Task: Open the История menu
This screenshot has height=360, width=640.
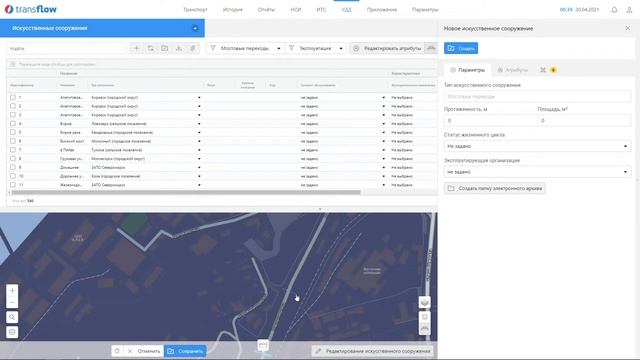Action: pyautogui.click(x=233, y=9)
